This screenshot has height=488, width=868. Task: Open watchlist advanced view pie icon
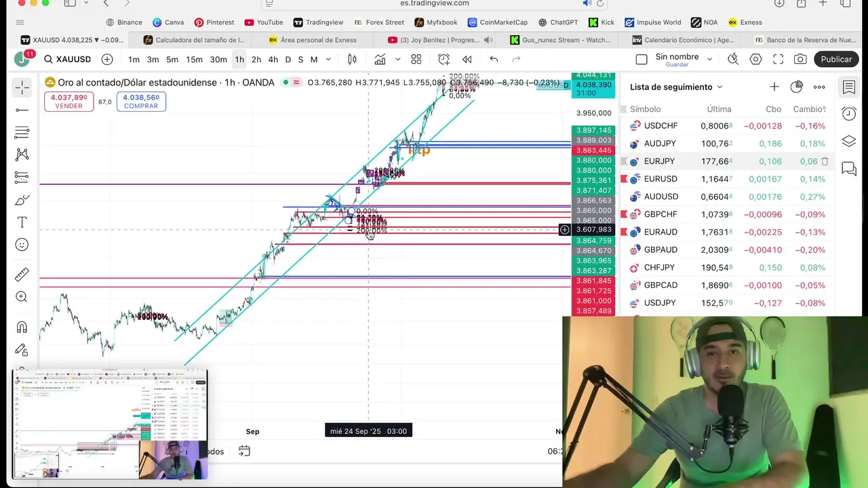coord(797,87)
